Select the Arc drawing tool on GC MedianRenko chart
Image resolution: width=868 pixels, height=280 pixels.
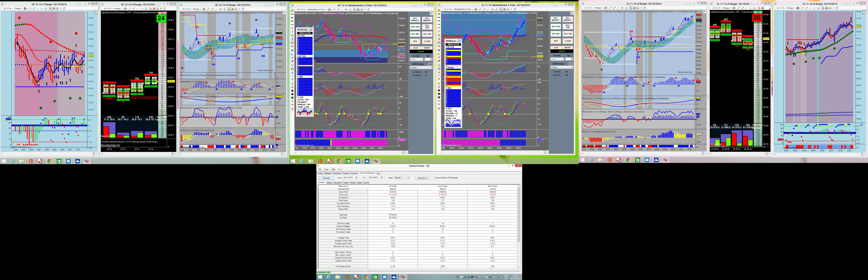click(292, 76)
